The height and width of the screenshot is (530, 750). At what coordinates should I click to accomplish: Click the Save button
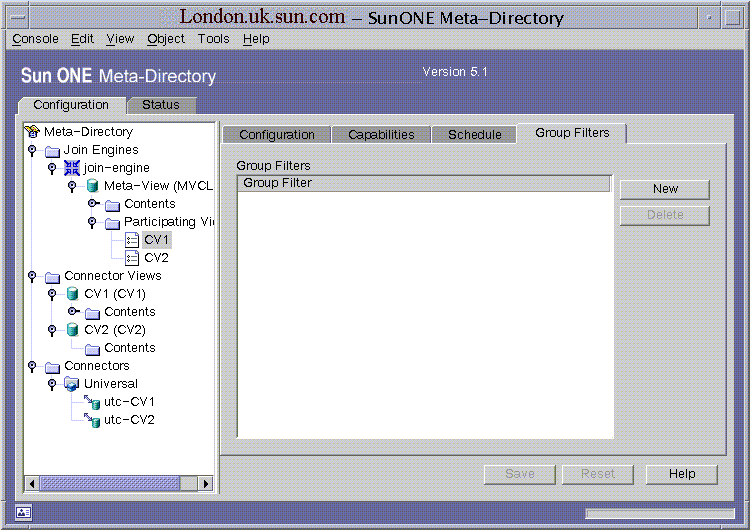coord(519,474)
